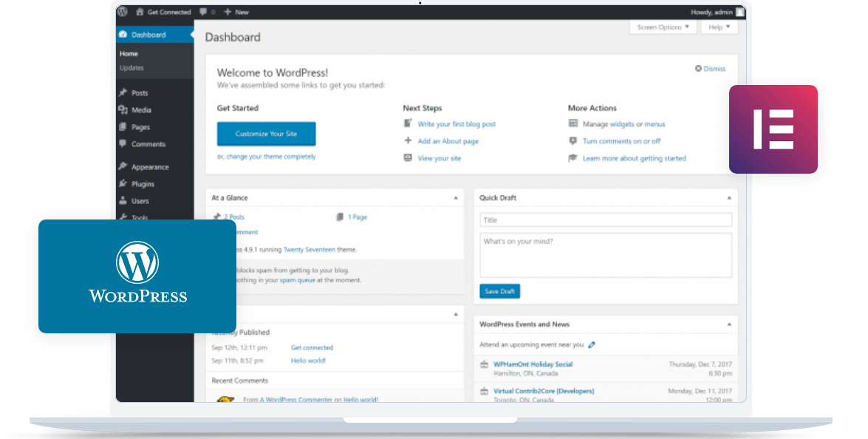This screenshot has width=868, height=439.
Task: Click the Pages icon in sidebar
Action: pos(123,127)
